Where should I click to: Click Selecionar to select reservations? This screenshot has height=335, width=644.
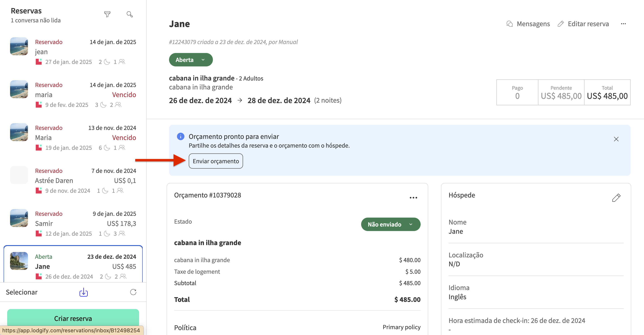coord(22,292)
